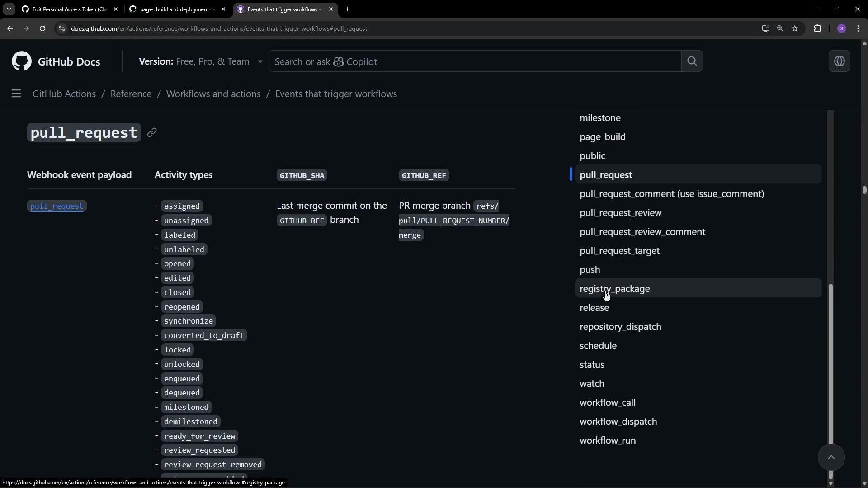Click the converted_to_draft activity type
The image size is (868, 488).
pyautogui.click(x=204, y=335)
